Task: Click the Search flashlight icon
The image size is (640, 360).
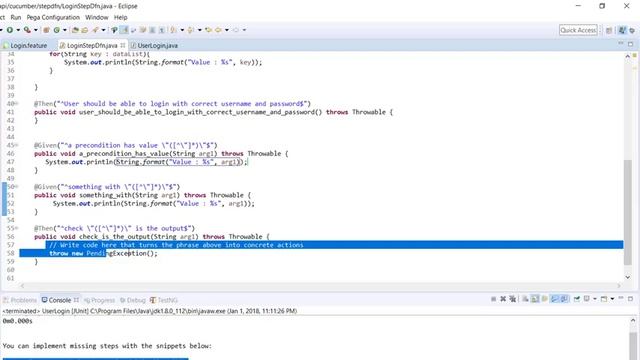Action: (x=95, y=30)
